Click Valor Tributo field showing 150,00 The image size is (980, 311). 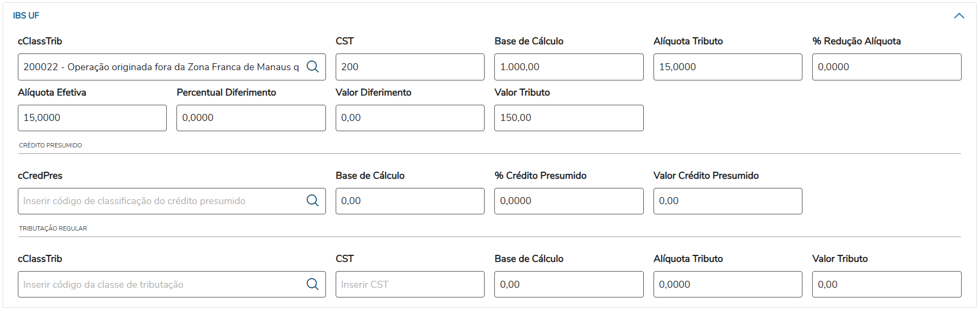coord(568,118)
